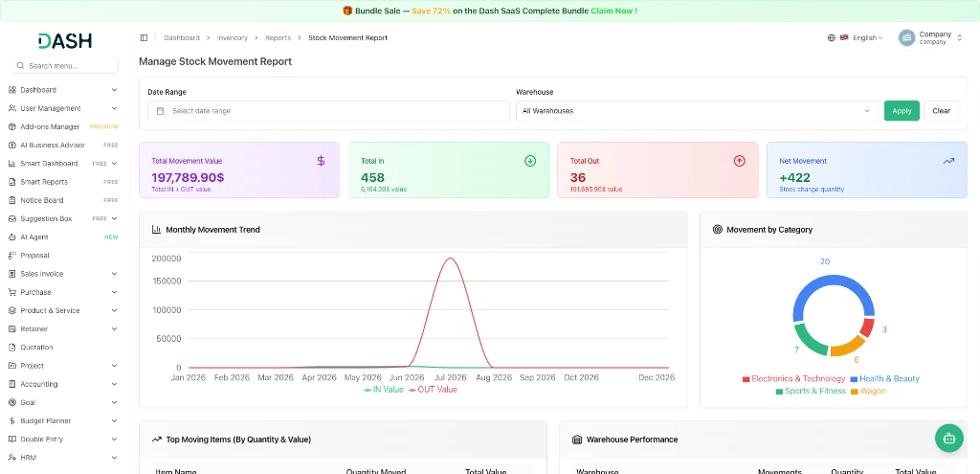The width and height of the screenshot is (980, 474).
Task: Click the Select date range input
Action: coord(329,111)
